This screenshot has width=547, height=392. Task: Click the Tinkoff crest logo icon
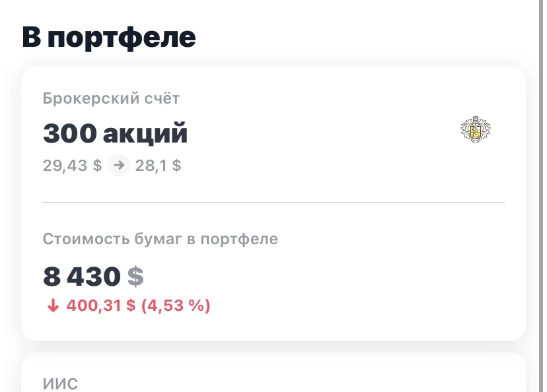click(476, 129)
